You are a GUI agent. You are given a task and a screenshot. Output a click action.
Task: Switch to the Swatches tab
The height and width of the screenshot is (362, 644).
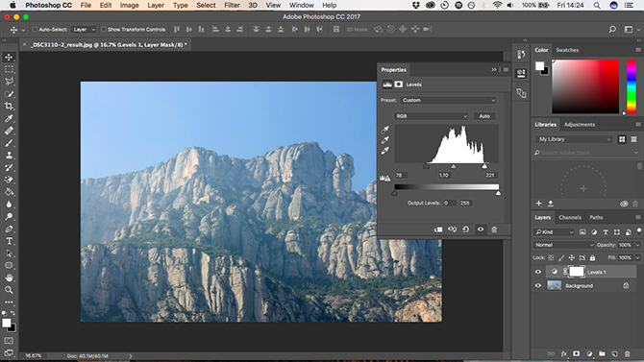(x=567, y=50)
